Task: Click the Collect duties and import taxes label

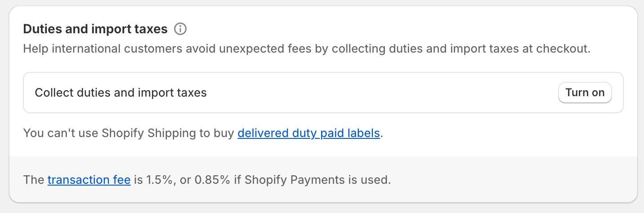Action: [x=121, y=93]
